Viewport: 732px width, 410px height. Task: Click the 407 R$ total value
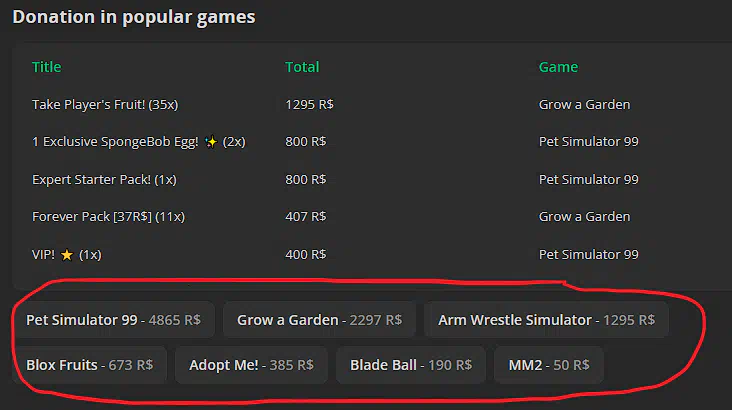tap(305, 216)
